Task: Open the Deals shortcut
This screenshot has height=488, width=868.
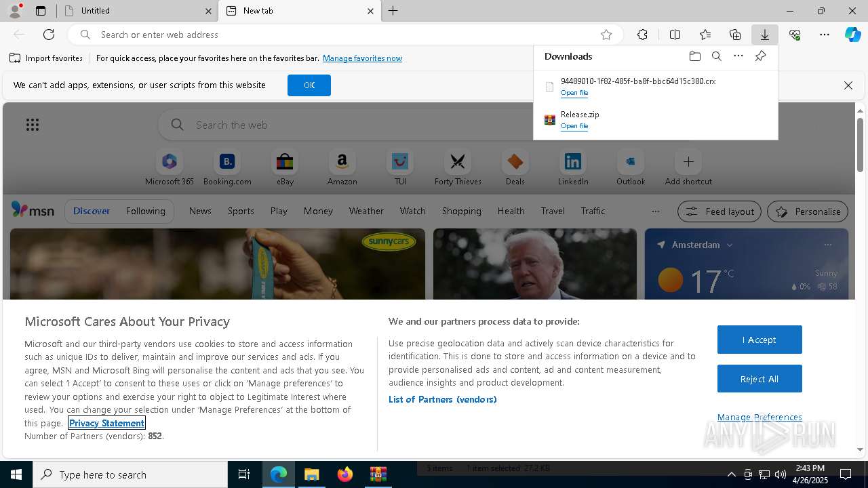Action: tap(515, 168)
